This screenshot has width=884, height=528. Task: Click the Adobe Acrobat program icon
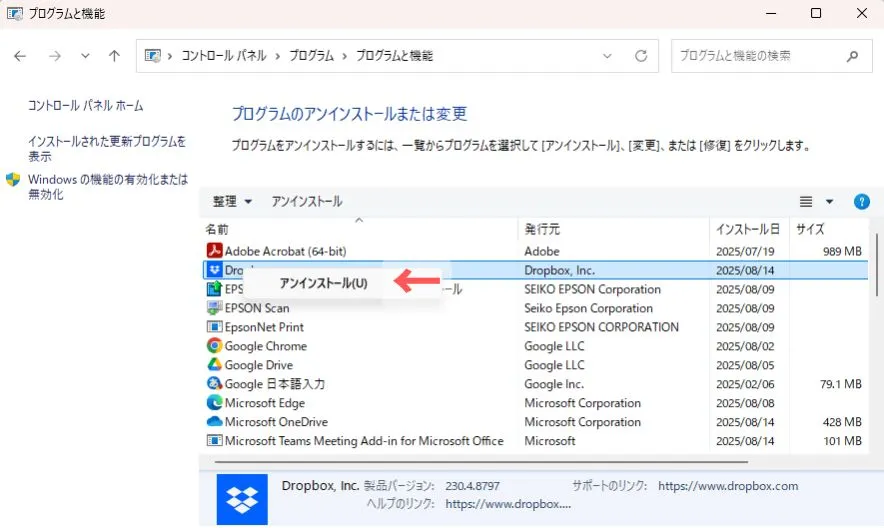coord(214,251)
